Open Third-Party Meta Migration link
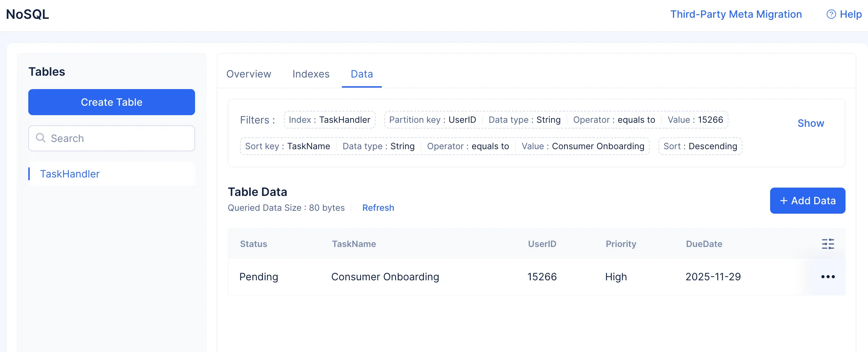The image size is (868, 352). click(x=736, y=14)
